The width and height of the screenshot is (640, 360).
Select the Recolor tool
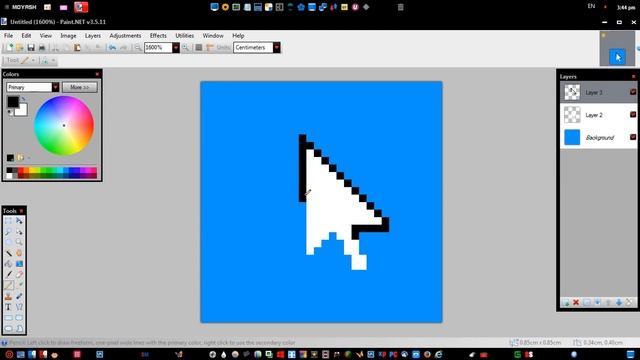point(19,296)
